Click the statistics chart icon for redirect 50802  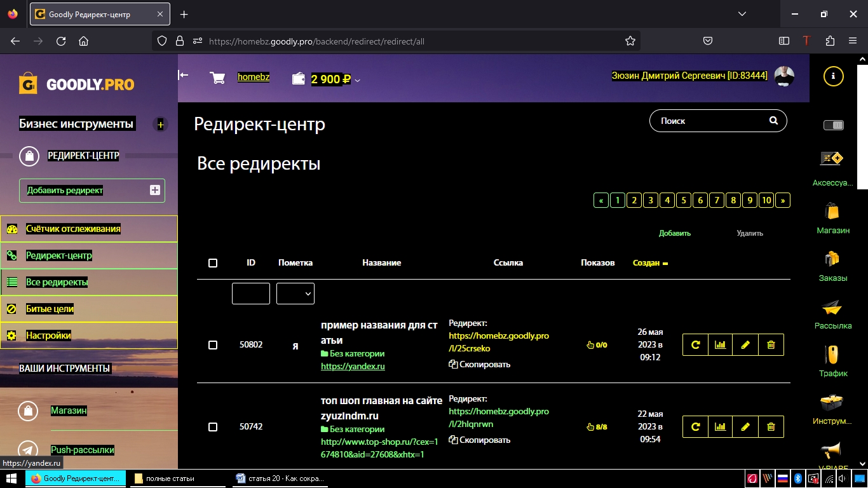click(x=720, y=344)
